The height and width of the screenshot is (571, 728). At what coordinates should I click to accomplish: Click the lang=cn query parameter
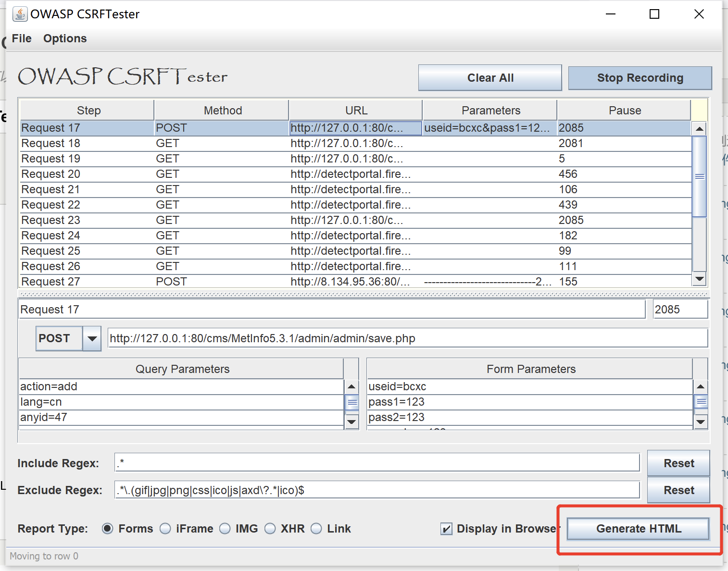coord(182,402)
